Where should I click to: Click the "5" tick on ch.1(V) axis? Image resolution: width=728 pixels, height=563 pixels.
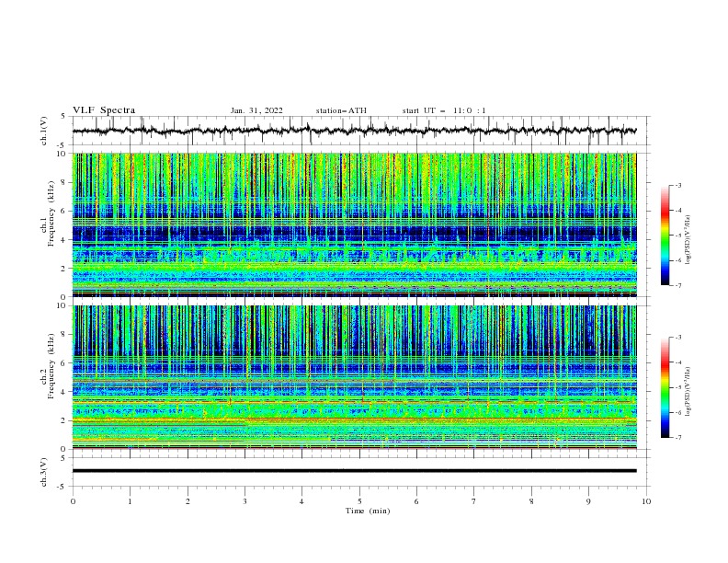(64, 117)
